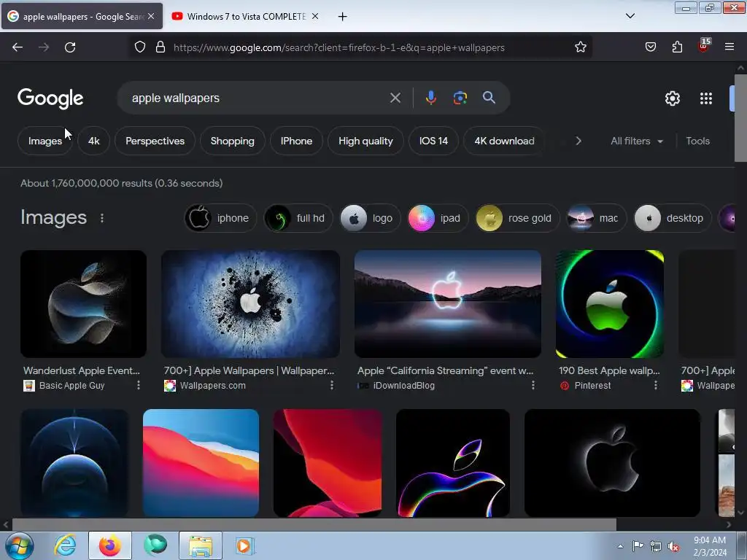Refine images by mac chip

[597, 218]
